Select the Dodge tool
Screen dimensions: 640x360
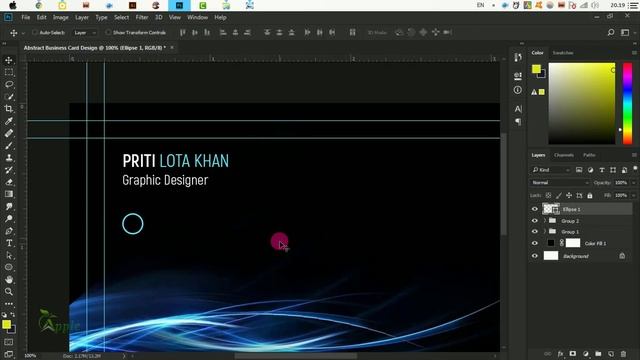coord(9,219)
